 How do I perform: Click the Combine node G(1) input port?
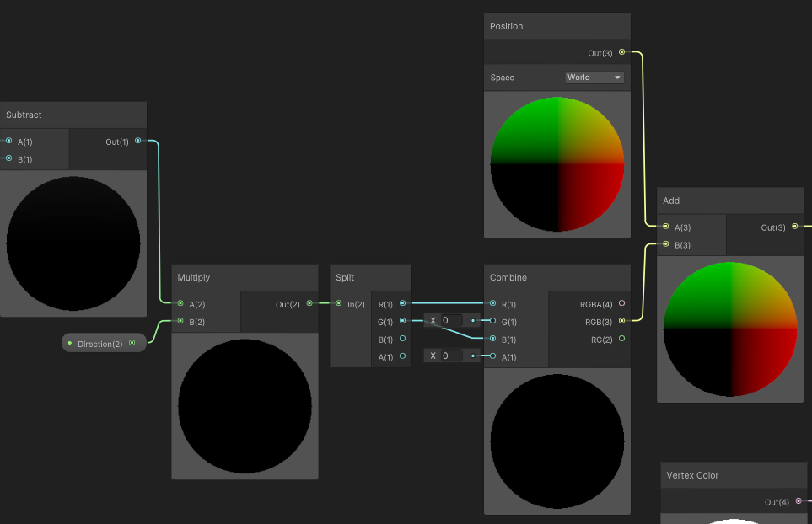point(492,321)
